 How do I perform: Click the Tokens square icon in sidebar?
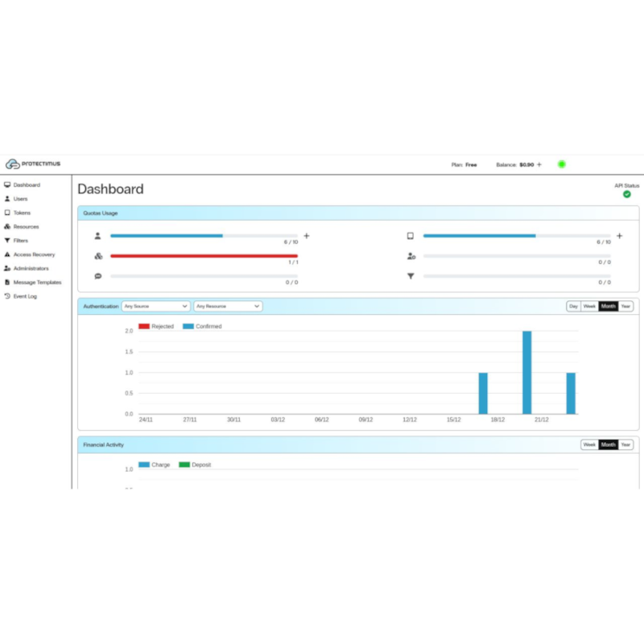pos(7,213)
